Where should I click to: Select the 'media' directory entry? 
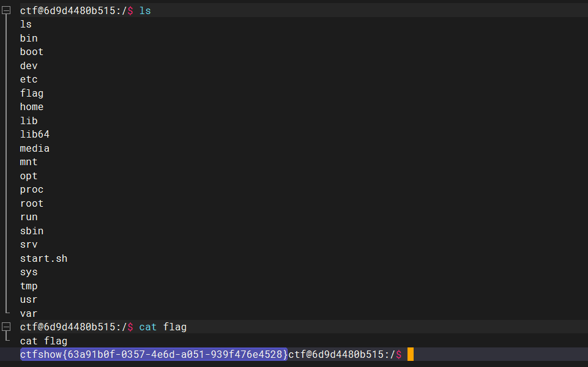tap(35, 149)
